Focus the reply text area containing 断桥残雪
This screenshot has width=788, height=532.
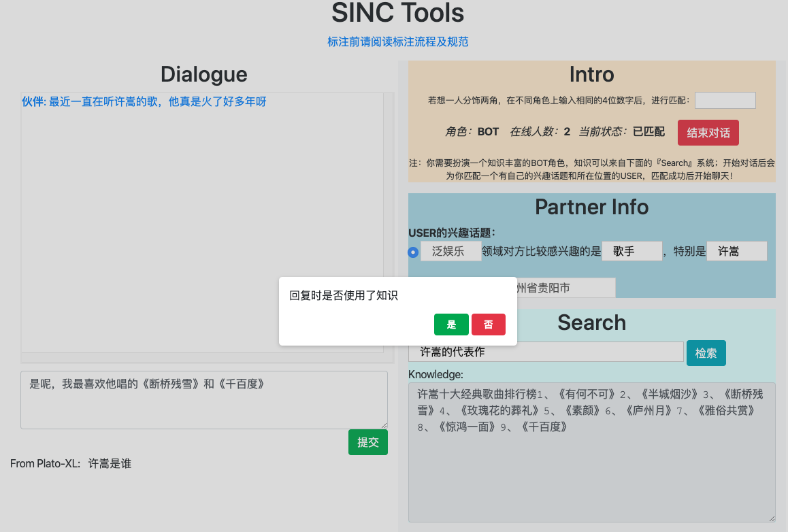pos(203,399)
